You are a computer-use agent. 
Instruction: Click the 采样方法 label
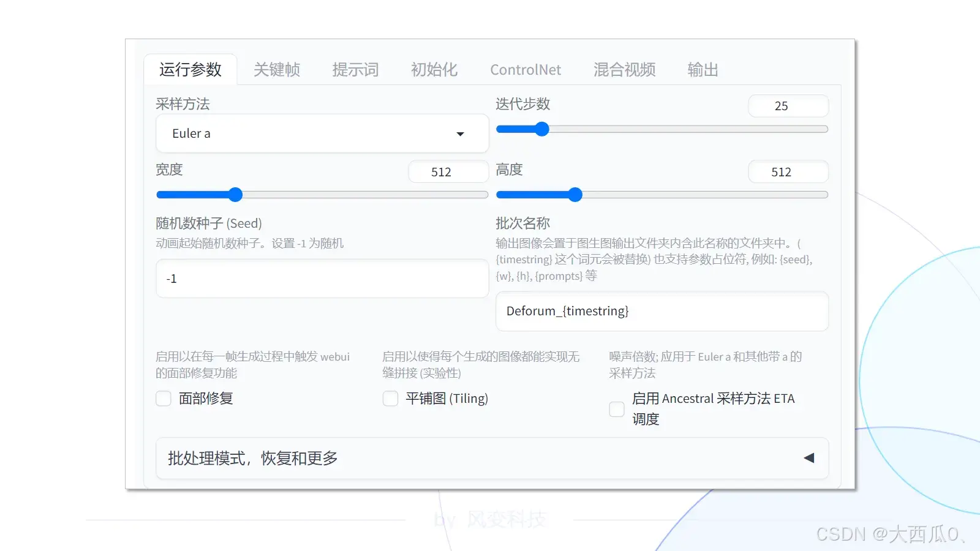[183, 104]
